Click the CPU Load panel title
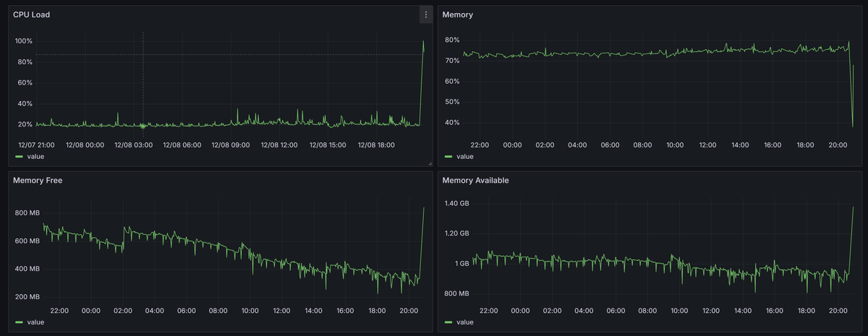Viewport: 868px width, 336px height. 31,14
